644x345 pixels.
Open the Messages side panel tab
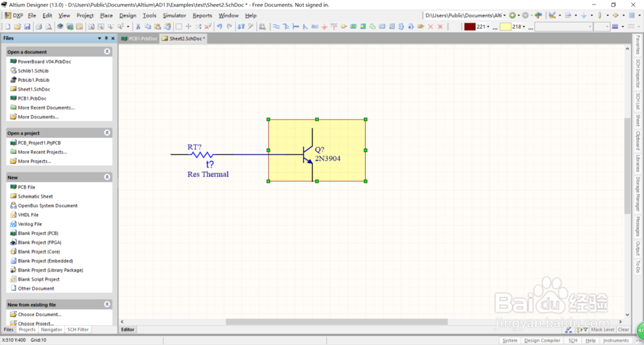(638, 227)
